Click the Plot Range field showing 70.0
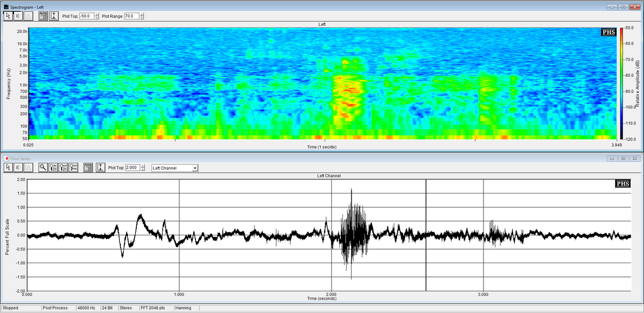 click(x=131, y=16)
